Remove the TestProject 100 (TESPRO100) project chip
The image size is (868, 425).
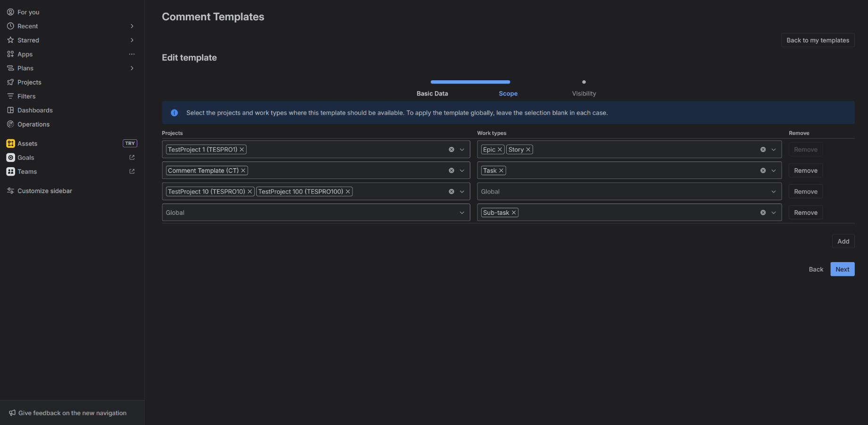[x=348, y=191]
